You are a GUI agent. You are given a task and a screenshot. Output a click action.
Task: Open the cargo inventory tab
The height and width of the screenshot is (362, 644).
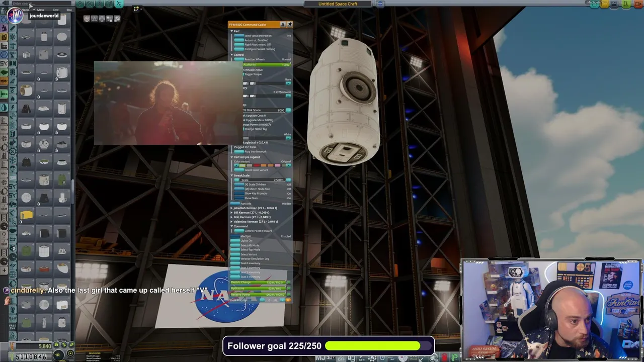pyautogui.click(x=110, y=4)
